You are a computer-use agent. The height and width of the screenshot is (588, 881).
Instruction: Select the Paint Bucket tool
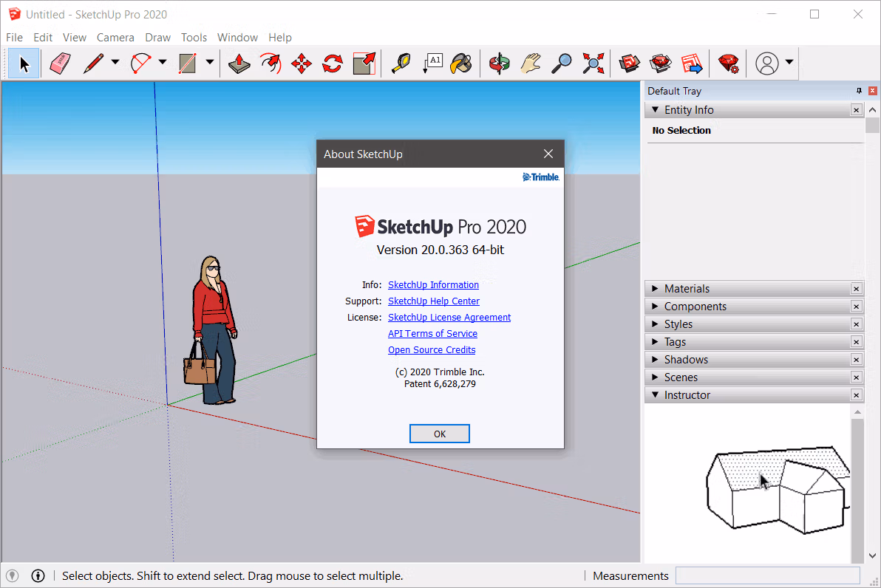point(461,64)
